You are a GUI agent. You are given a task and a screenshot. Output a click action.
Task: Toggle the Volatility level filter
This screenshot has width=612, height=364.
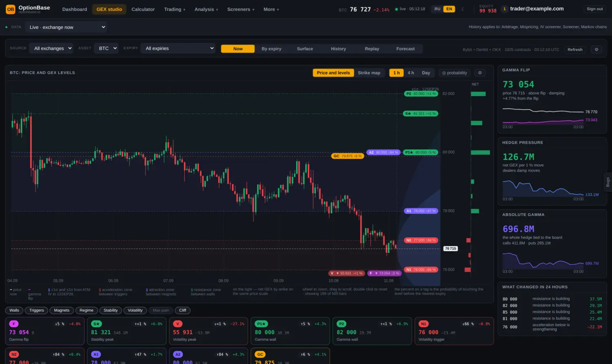(x=135, y=310)
